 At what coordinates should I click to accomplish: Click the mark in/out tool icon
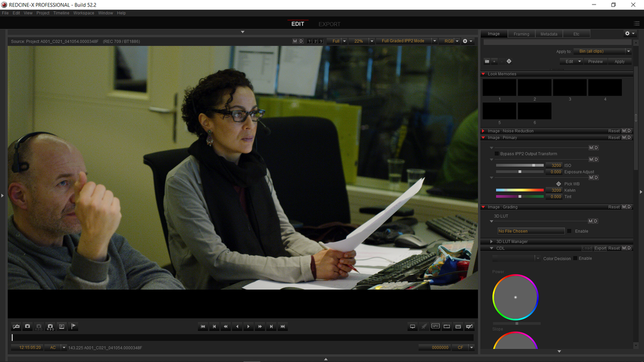16,326
